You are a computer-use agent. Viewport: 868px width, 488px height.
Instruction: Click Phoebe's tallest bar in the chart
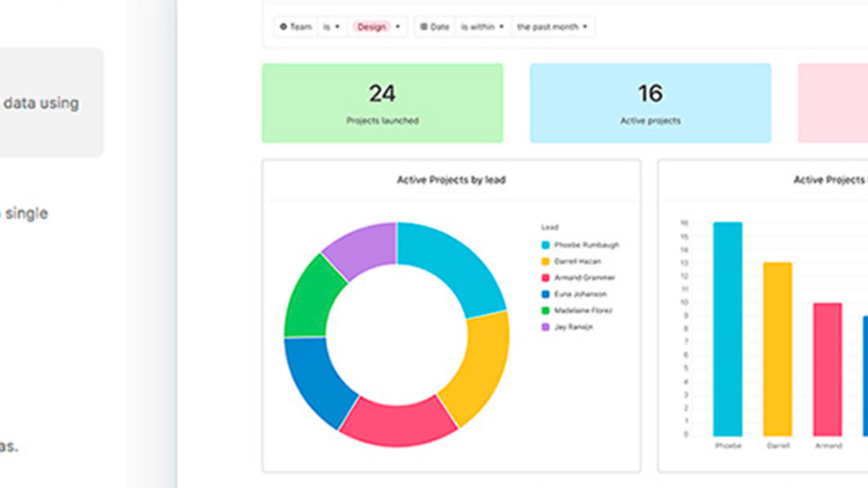click(x=727, y=327)
